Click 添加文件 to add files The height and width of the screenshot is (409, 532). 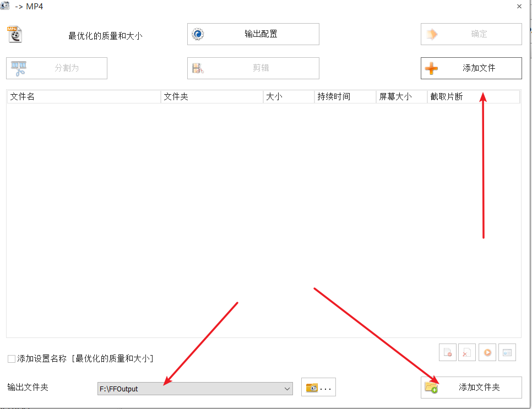[471, 68]
